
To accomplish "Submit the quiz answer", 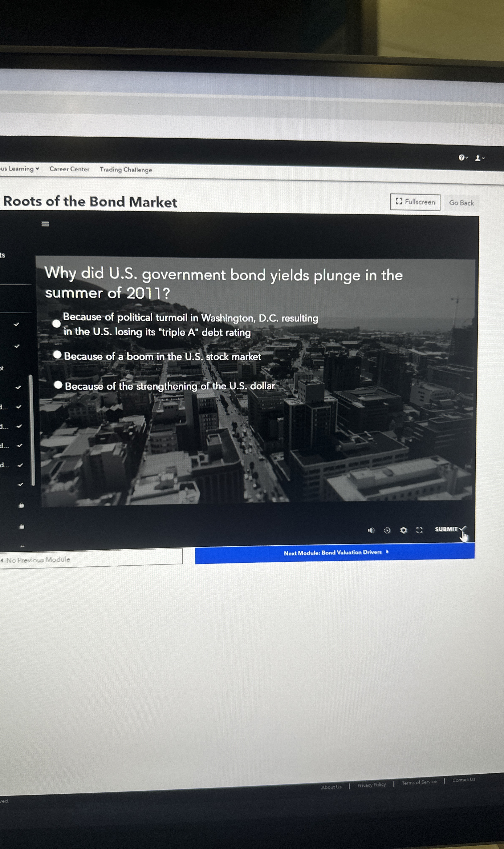I will point(447,529).
